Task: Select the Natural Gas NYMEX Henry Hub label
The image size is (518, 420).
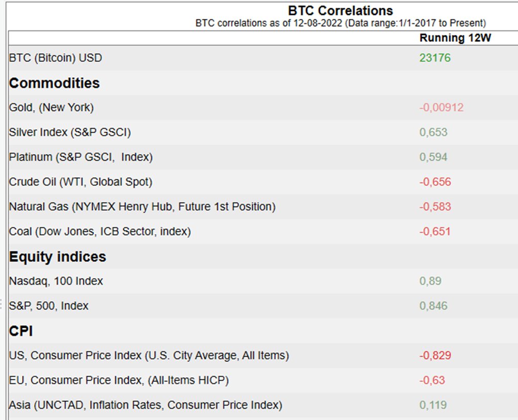Action: (142, 207)
